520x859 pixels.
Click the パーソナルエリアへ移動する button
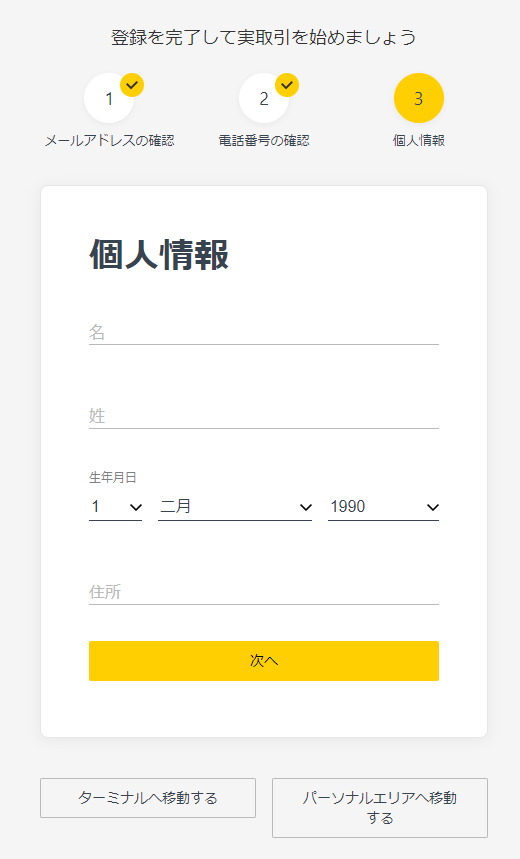pyautogui.click(x=380, y=808)
